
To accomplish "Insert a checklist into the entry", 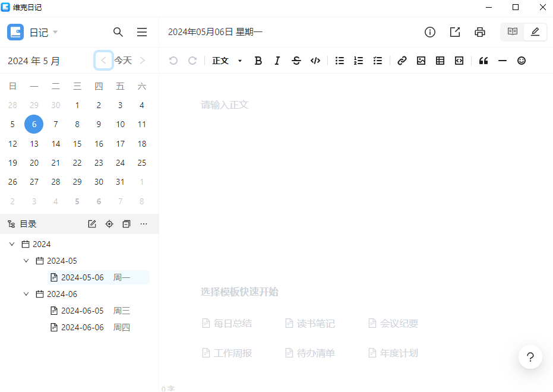I will click(x=377, y=60).
